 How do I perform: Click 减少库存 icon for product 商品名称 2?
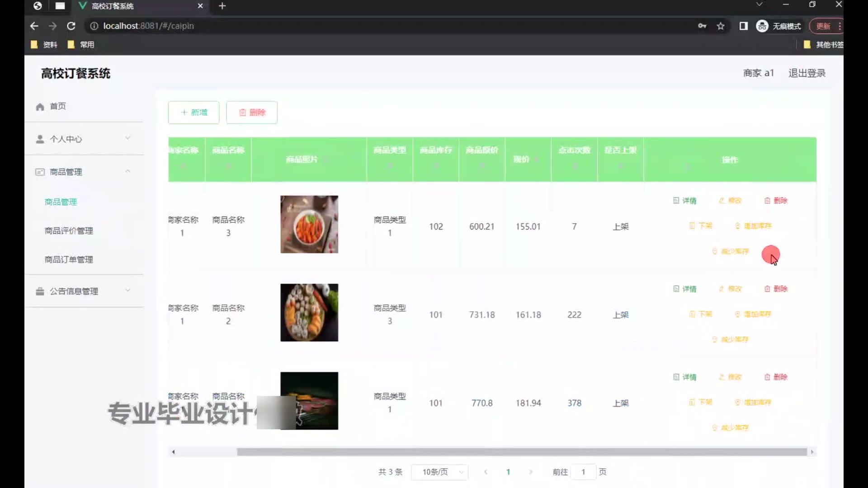click(x=715, y=339)
